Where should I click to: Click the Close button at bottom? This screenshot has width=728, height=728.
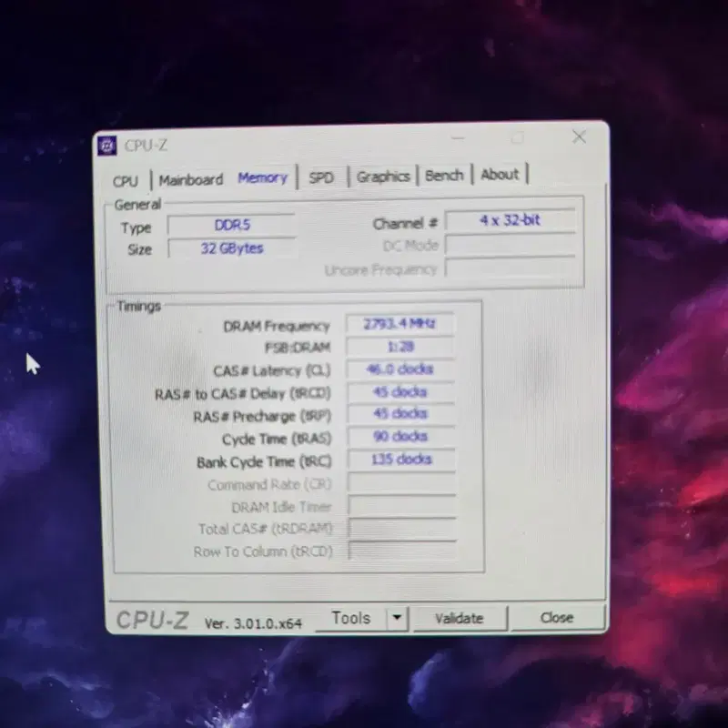(557, 618)
